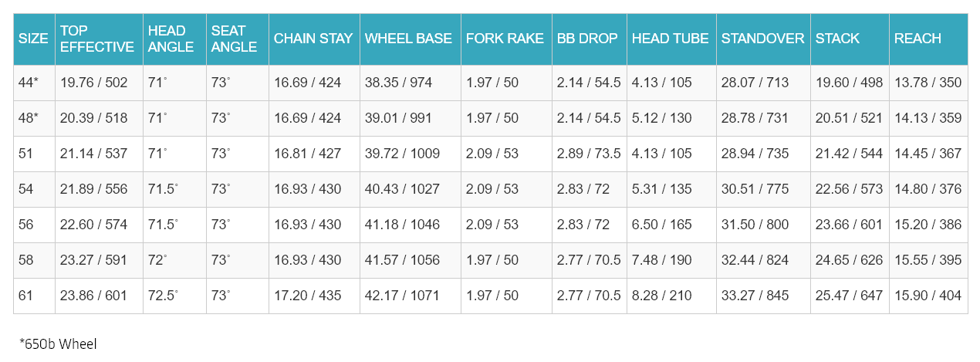Click the *650b Wheel footnote text

pyautogui.click(x=59, y=344)
